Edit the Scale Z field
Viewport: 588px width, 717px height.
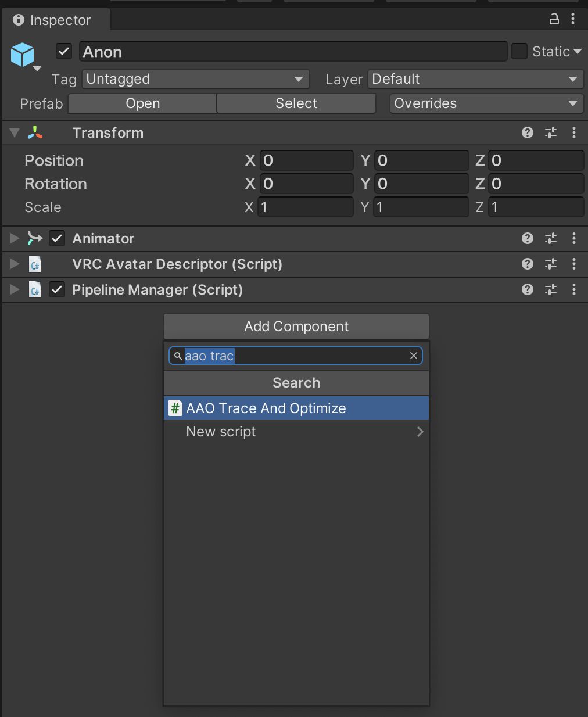pos(536,207)
